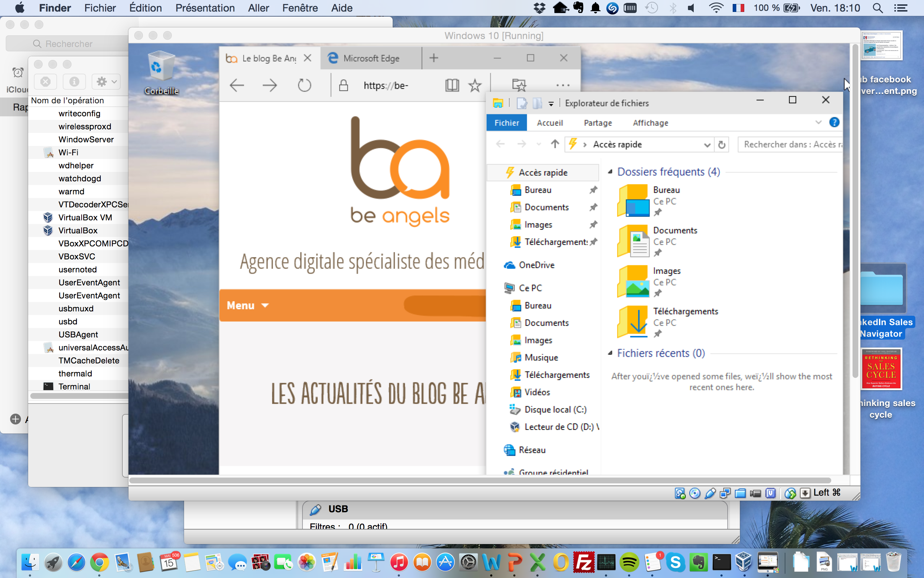Open Fichier tab in Explorateur de fichiers
Viewport: 924px width, 578px height.
(x=507, y=123)
